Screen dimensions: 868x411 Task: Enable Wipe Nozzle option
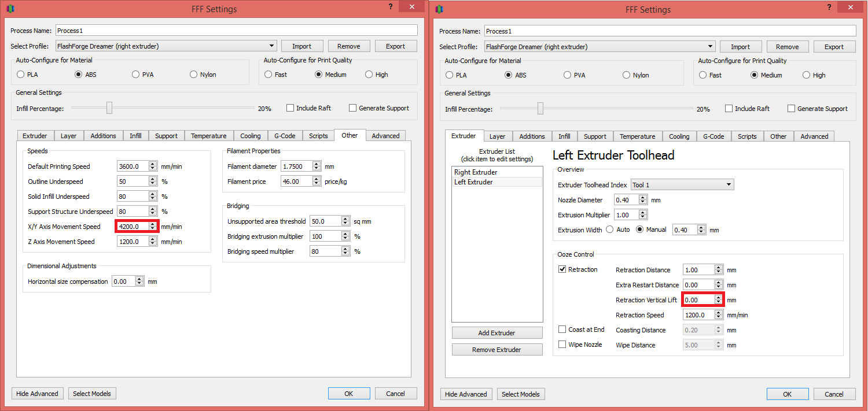(x=562, y=345)
